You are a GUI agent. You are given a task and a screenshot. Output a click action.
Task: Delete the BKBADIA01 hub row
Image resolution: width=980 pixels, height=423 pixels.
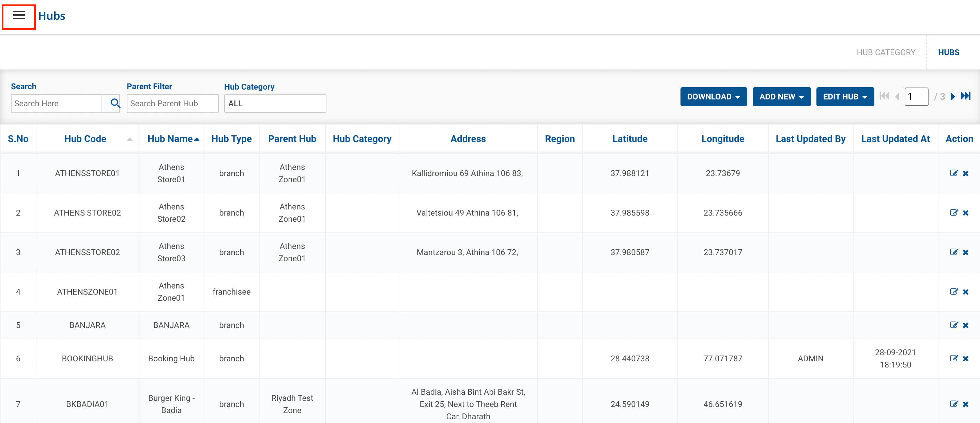[x=966, y=404]
